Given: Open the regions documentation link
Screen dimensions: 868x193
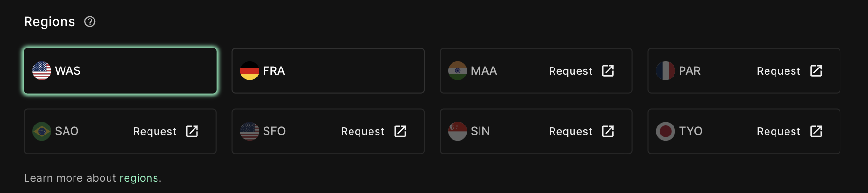Looking at the screenshot, I should [139, 178].
